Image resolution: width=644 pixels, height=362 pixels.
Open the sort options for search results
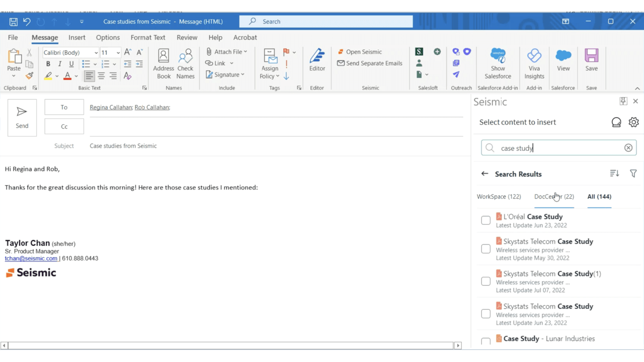[614, 173]
